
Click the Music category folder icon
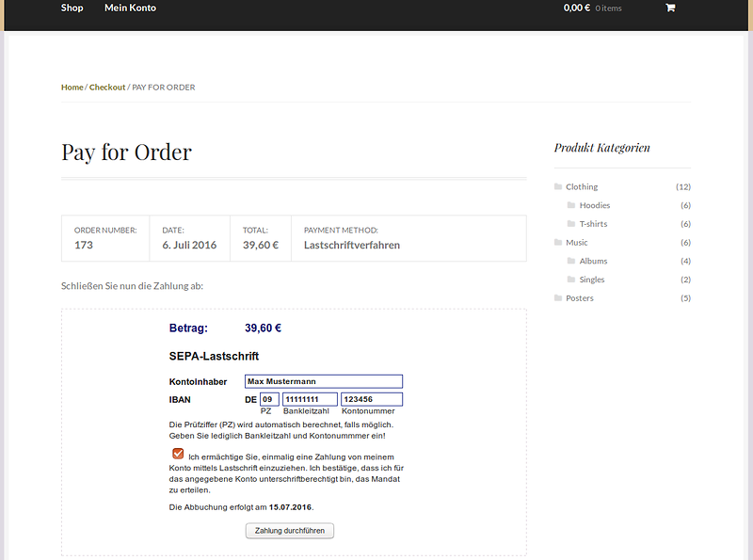coord(558,243)
